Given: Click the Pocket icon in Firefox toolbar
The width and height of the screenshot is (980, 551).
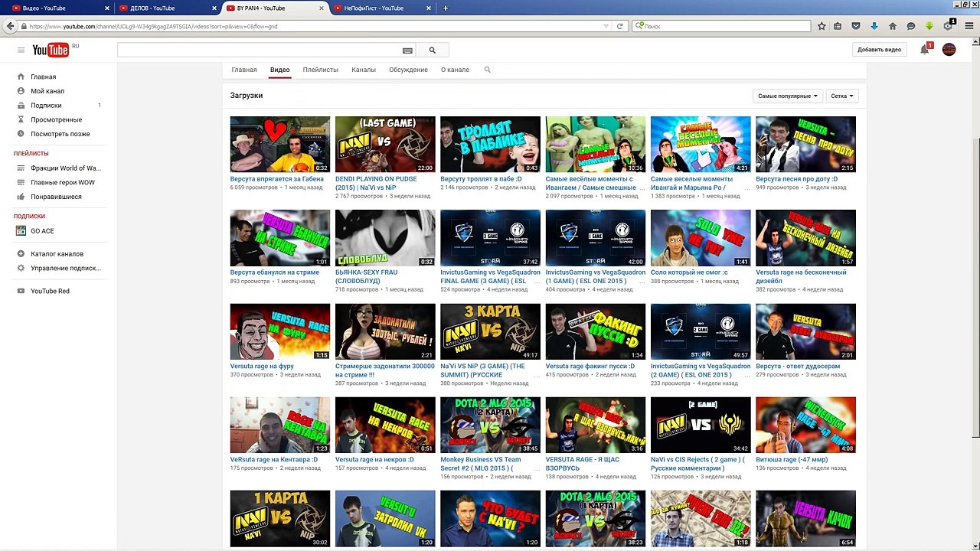Looking at the screenshot, I should (x=856, y=26).
